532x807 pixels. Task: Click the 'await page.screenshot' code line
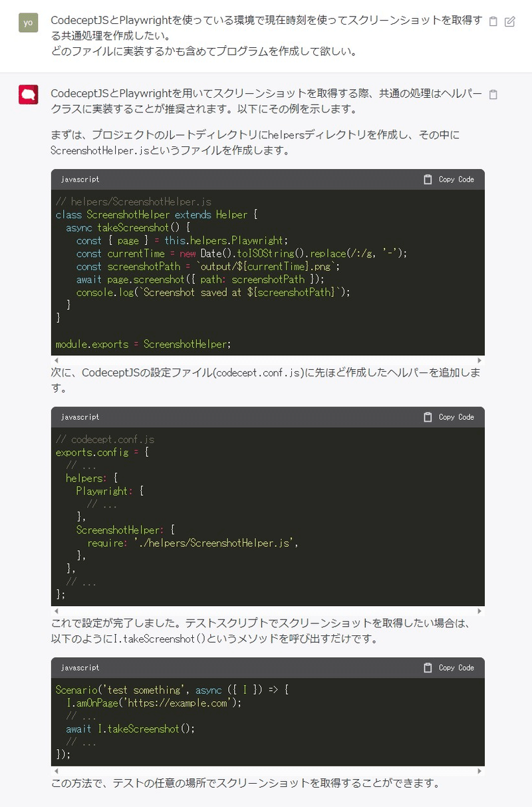point(201,279)
